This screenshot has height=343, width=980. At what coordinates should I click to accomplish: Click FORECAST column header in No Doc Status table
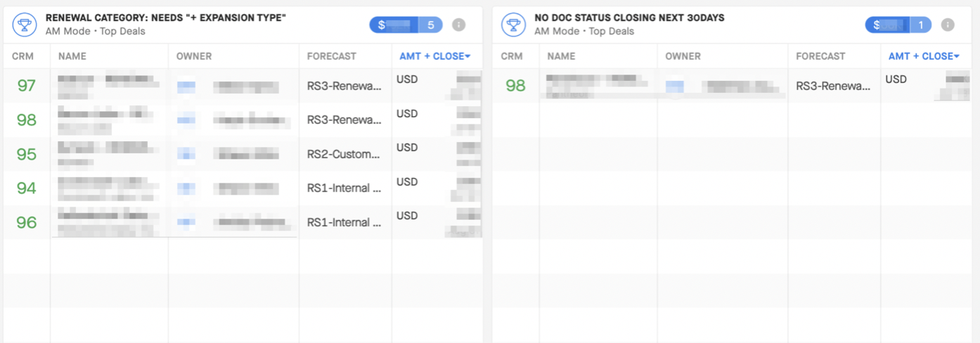coord(820,56)
